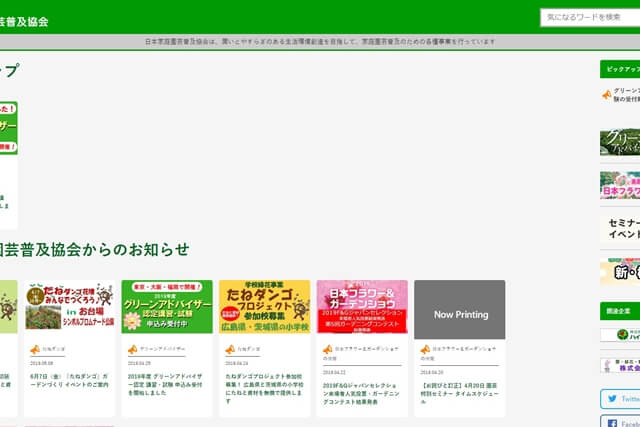Click megaphone icon in ピックアップ sidebar
This screenshot has height=427, width=640.
607,95
